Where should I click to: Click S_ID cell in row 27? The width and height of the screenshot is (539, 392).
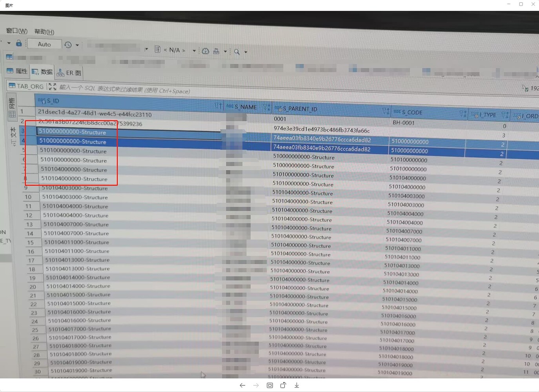tap(80, 346)
